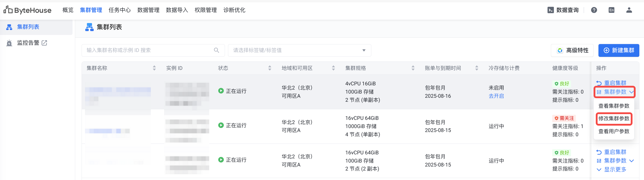Focus the cluster name search field
Screen dimensions: 644x180
(x=149, y=50)
